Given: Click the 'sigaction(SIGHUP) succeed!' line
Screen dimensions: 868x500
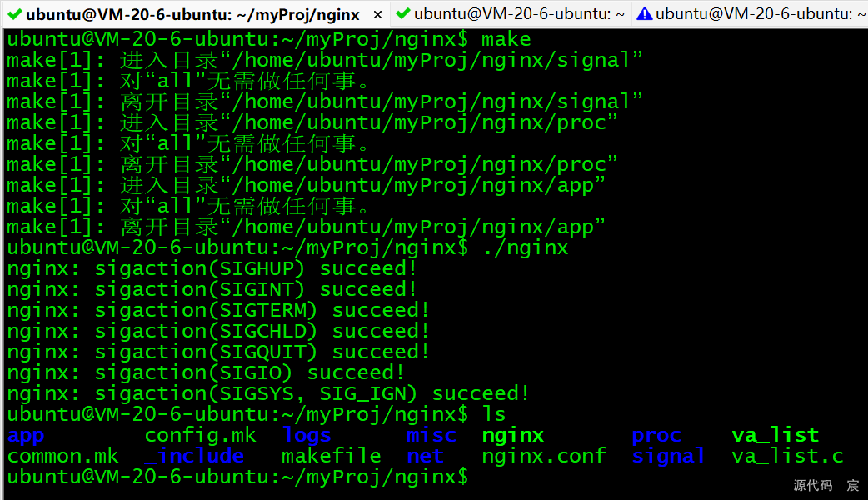Looking at the screenshot, I should pos(212,268).
